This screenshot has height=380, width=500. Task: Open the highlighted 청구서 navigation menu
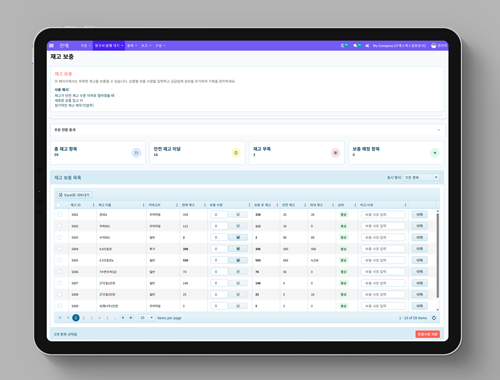tap(109, 46)
